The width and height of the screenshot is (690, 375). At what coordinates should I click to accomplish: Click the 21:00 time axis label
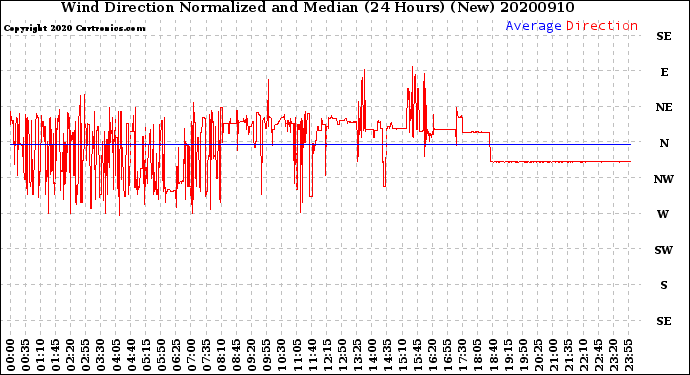point(553,355)
